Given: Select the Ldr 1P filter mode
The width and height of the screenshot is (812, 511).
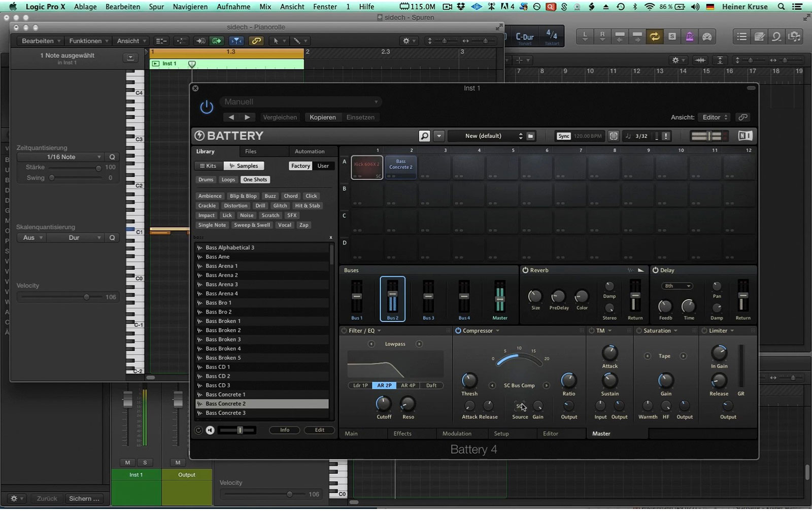Looking at the screenshot, I should click(x=360, y=386).
